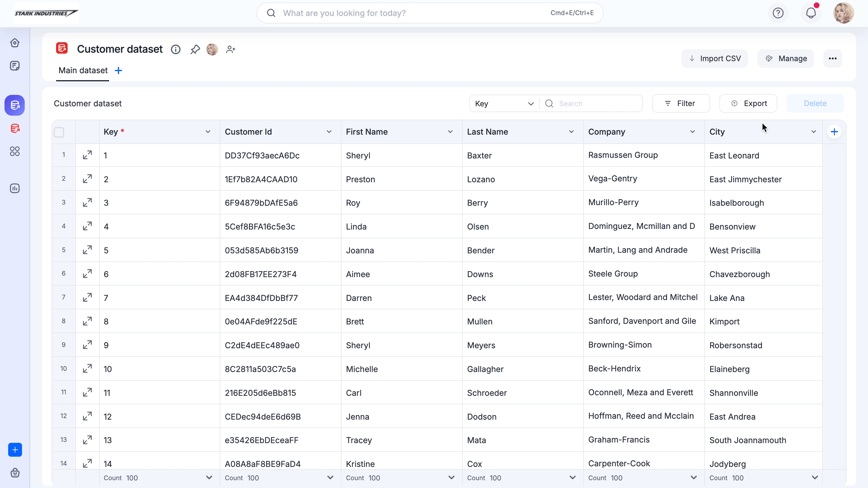Screen dimensions: 868x488
Task: Click the add user share icon
Action: click(231, 49)
